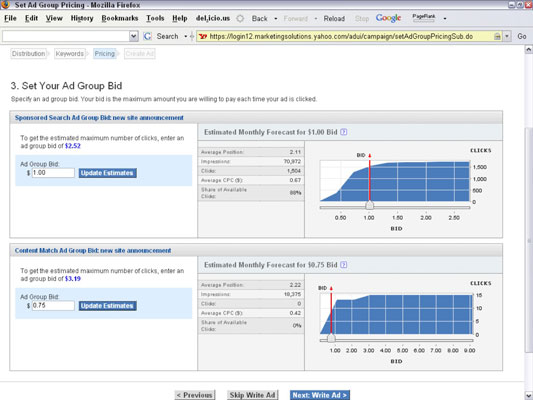Viewport: 533px width, 400px height.
Task: Click the Reload button
Action: [334, 19]
